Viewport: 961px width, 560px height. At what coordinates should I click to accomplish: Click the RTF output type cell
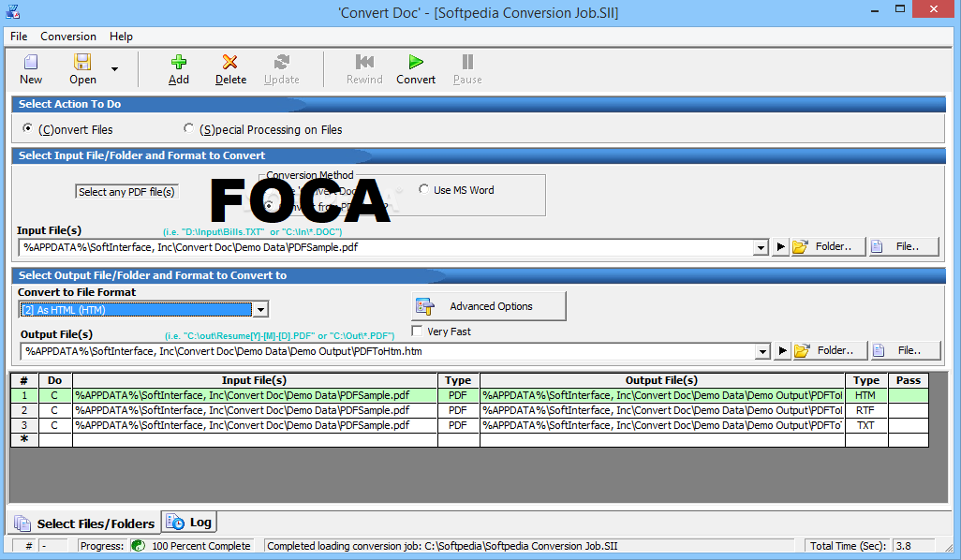coord(865,410)
